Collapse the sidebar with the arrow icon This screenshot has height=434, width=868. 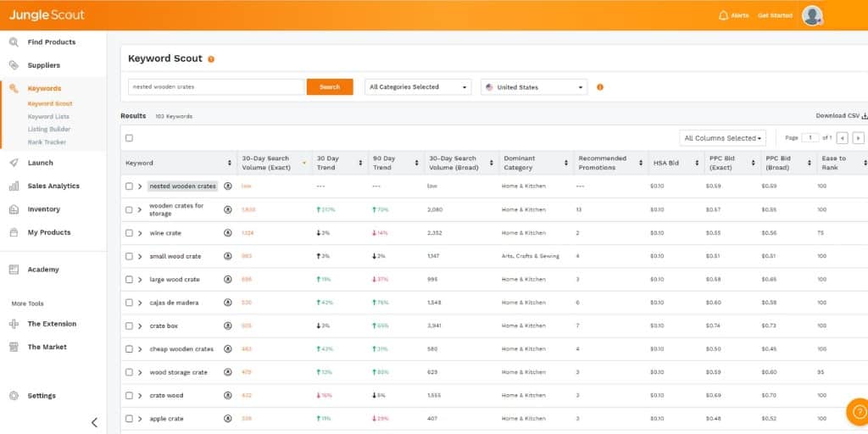tap(94, 422)
